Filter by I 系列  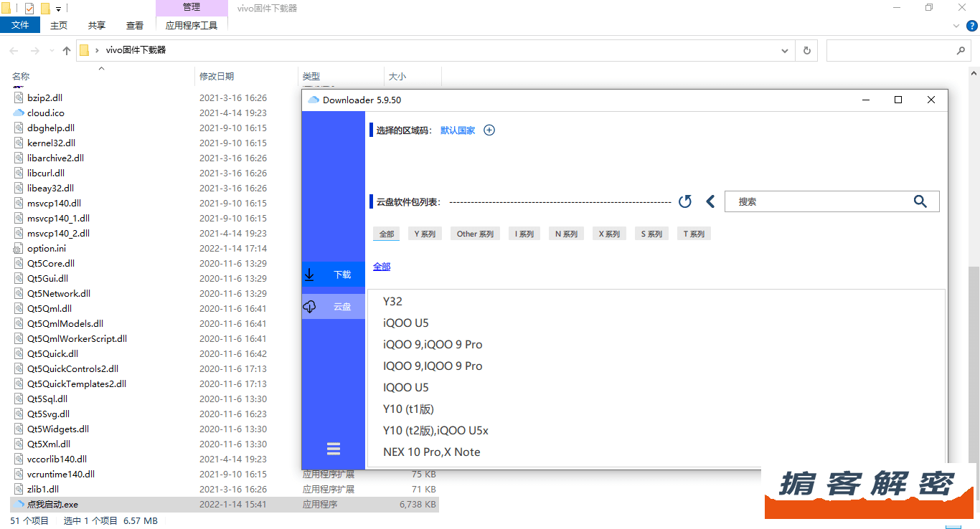coord(524,234)
